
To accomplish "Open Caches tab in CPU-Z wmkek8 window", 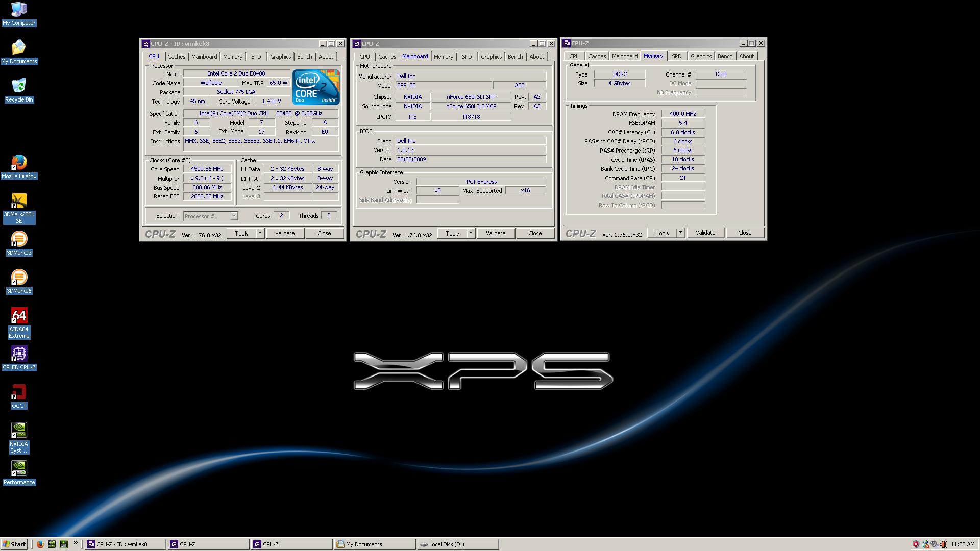I will [177, 57].
